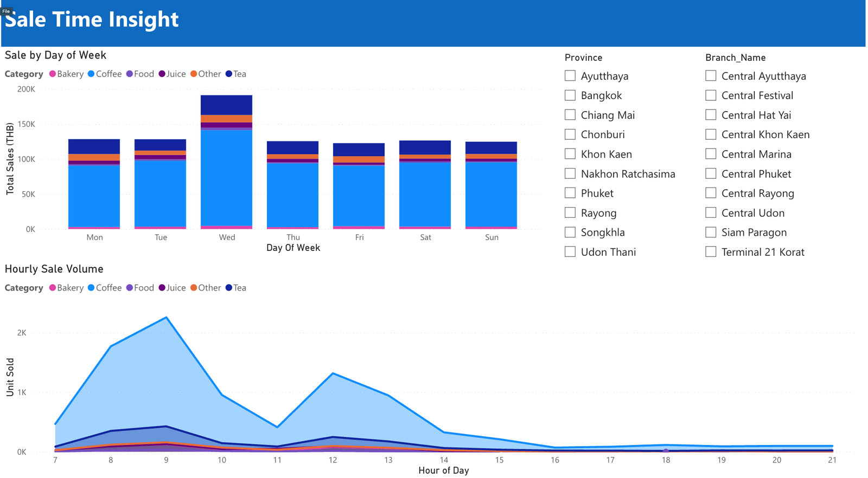Image resolution: width=868 pixels, height=478 pixels.
Task: Click the 'Sale Time Insight' report title
Action: point(91,20)
